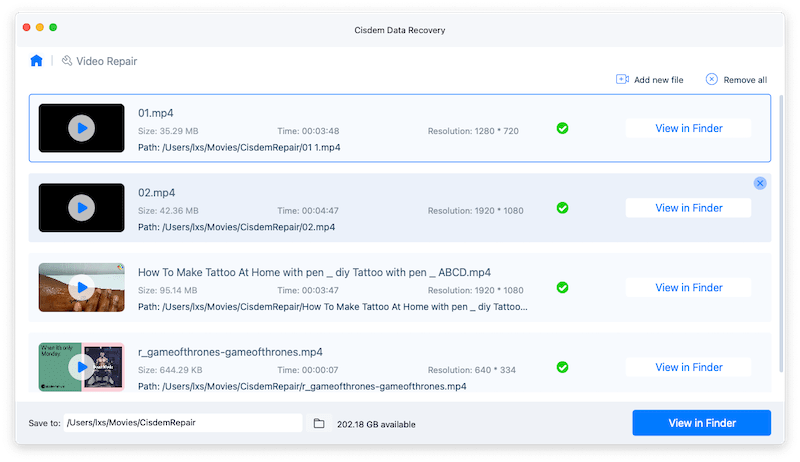Play the tattoo video thumbnail preview
The height and width of the screenshot is (462, 800).
coord(81,287)
